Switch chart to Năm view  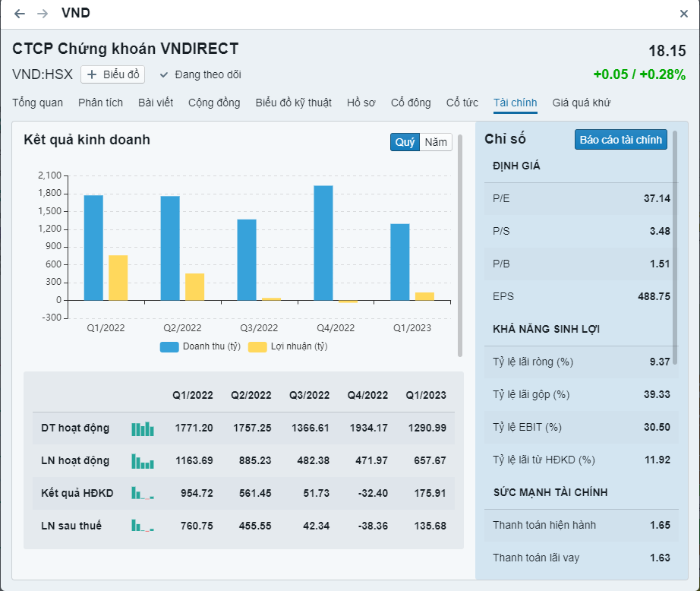pos(436,142)
